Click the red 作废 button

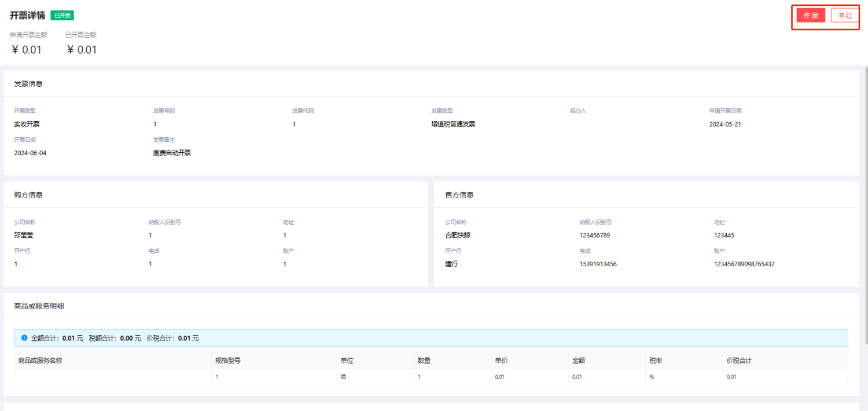(811, 16)
